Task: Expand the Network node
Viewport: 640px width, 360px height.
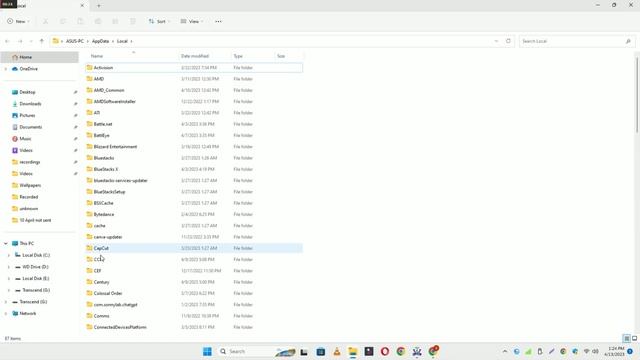Action: (6, 313)
